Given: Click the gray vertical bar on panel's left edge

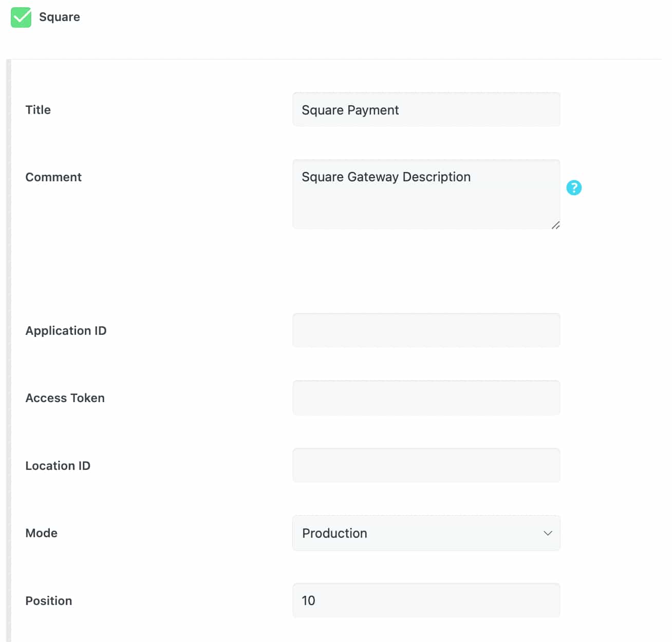Looking at the screenshot, I should 8,349.
